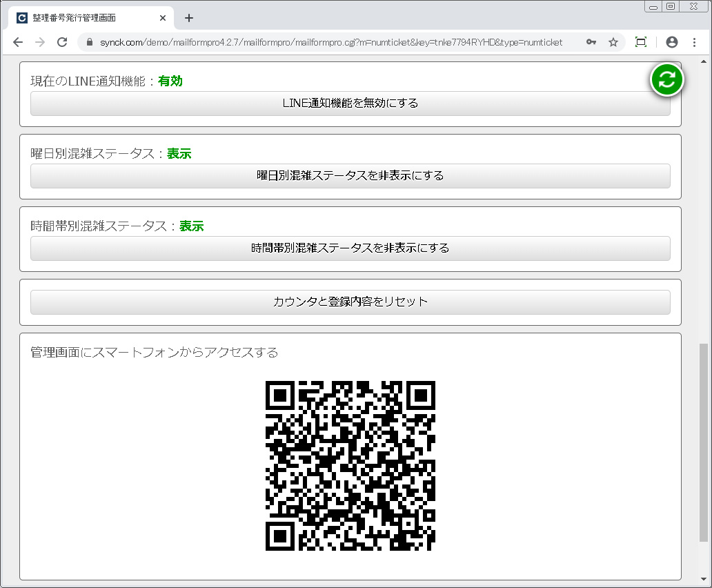Image resolution: width=712 pixels, height=588 pixels.
Task: Click the browser back arrow
Action: pos(18,42)
